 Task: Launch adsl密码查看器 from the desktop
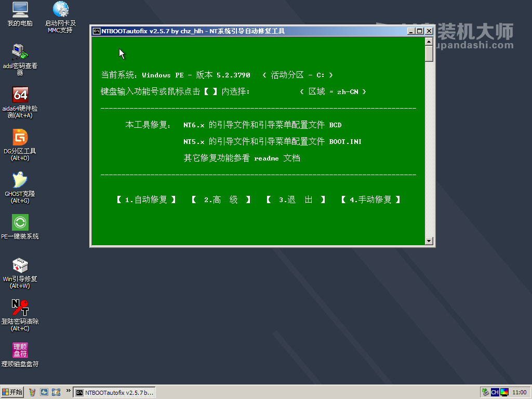pos(20,51)
